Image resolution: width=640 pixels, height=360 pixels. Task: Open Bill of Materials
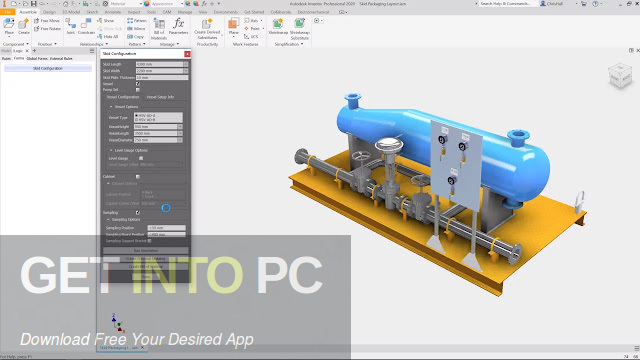[x=159, y=29]
